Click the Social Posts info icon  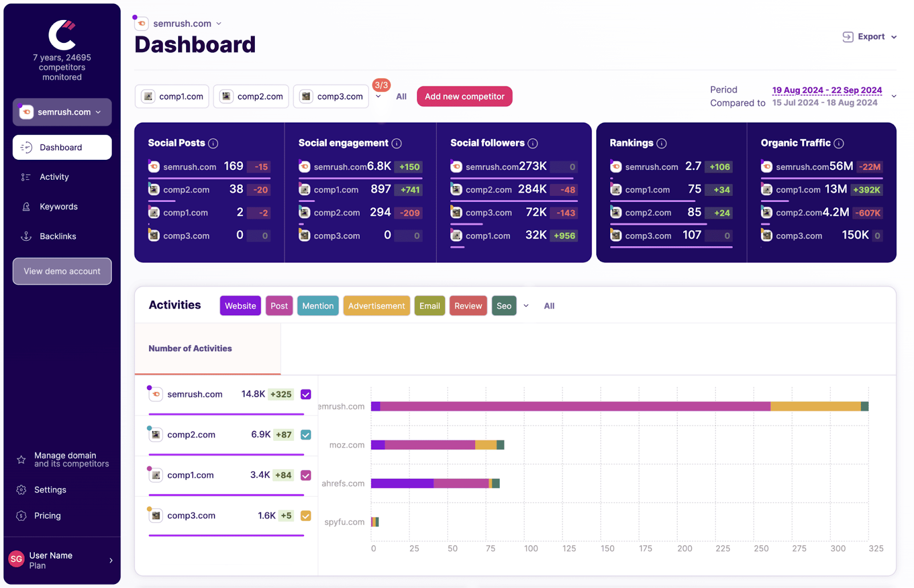[x=213, y=143]
